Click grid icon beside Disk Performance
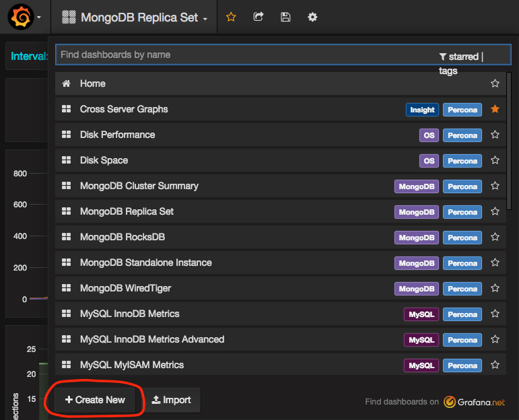Image resolution: width=519 pixels, height=420 pixels. 66,135
